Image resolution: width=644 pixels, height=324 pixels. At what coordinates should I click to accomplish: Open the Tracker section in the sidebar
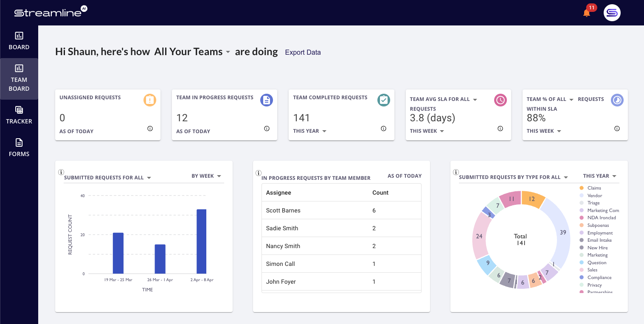coord(19,115)
